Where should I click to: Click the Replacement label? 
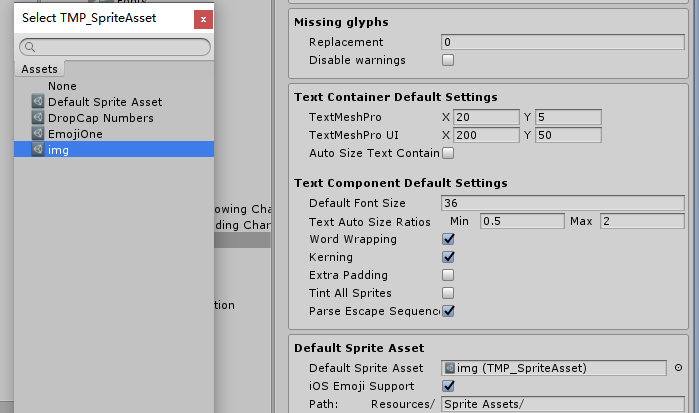click(x=346, y=42)
